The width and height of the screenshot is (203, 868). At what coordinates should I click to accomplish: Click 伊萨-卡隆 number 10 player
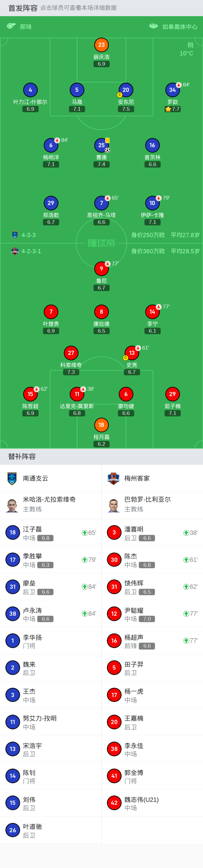click(x=152, y=203)
